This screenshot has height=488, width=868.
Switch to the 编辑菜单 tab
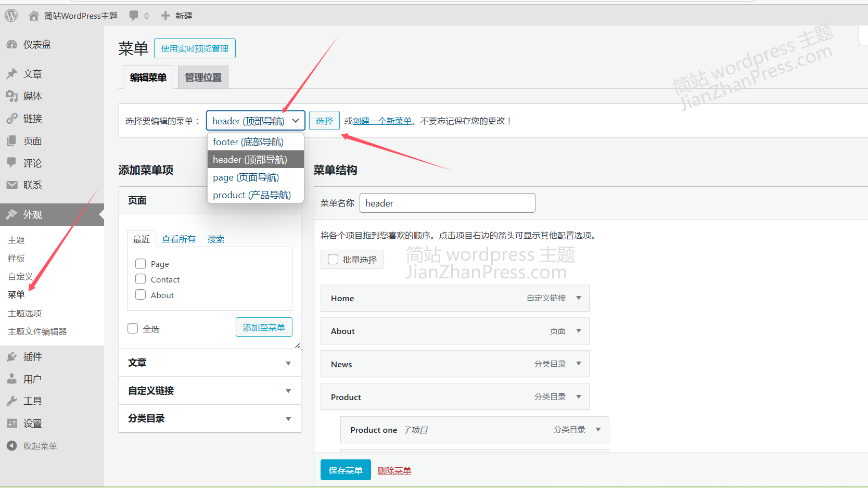(148, 78)
